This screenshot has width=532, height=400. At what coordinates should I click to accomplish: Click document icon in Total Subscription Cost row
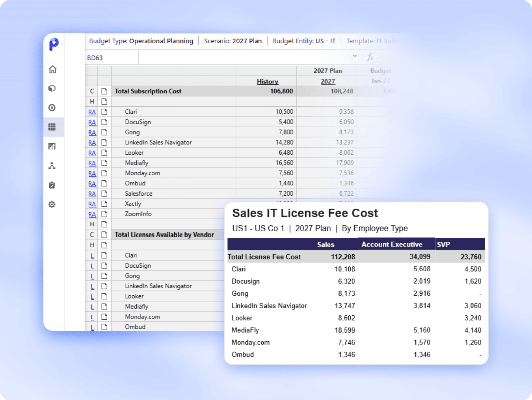104,91
